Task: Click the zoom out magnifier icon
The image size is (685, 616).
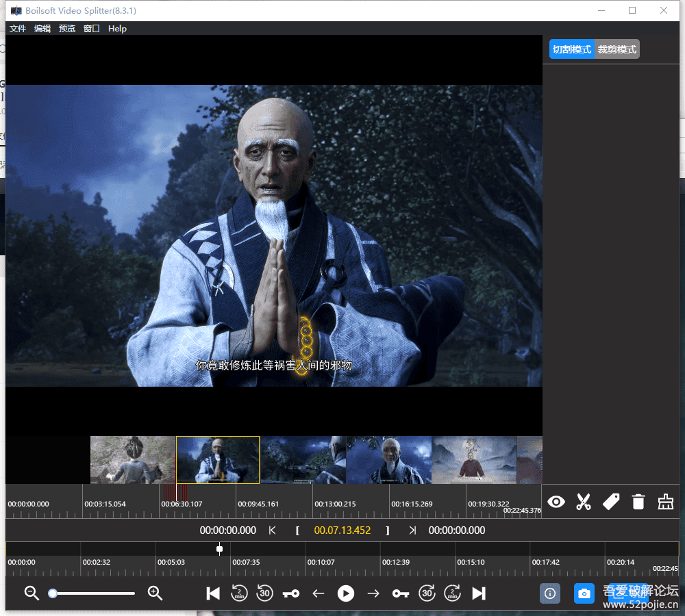Action: (x=32, y=593)
